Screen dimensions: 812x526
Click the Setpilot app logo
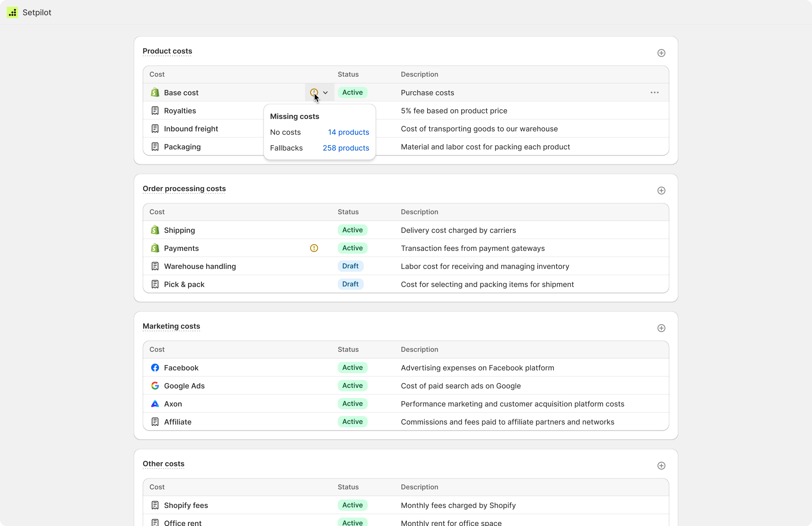coord(13,12)
